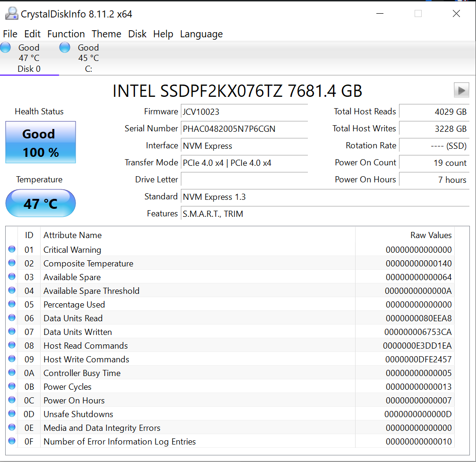The image size is (476, 462).
Task: Open the Function menu
Action: point(66,34)
